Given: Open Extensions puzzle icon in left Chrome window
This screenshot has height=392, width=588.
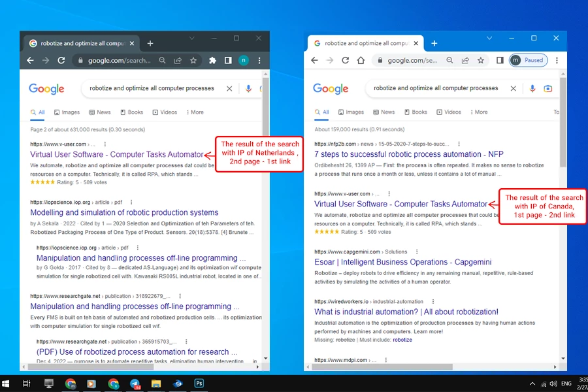Looking at the screenshot, I should coord(212,60).
